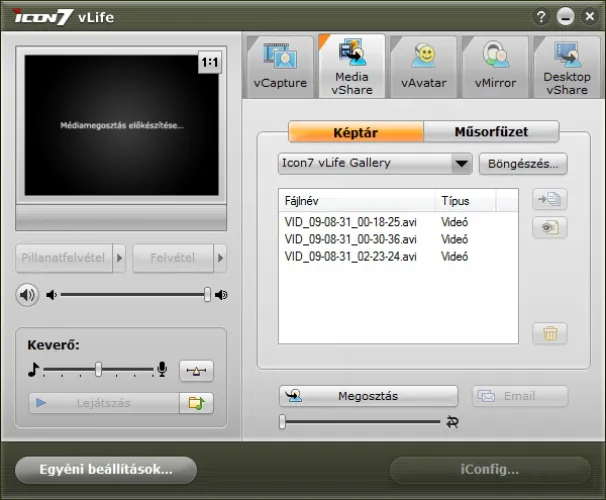Click the Lejátszás play button
Screen dimensions: 606x500
point(104,403)
